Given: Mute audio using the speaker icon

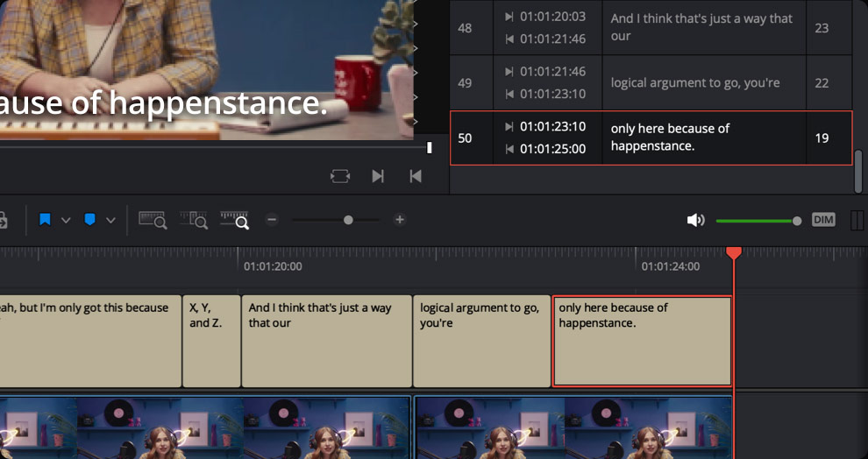Looking at the screenshot, I should pyautogui.click(x=695, y=220).
